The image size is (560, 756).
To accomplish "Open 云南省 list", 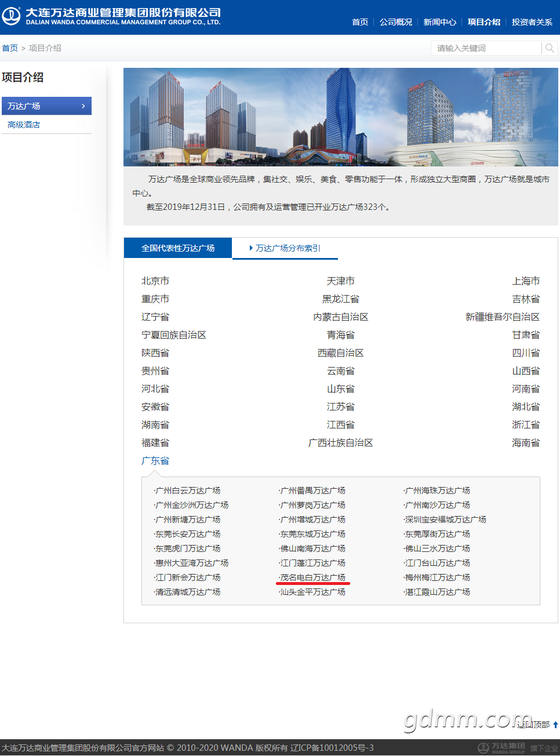I will click(x=341, y=371).
